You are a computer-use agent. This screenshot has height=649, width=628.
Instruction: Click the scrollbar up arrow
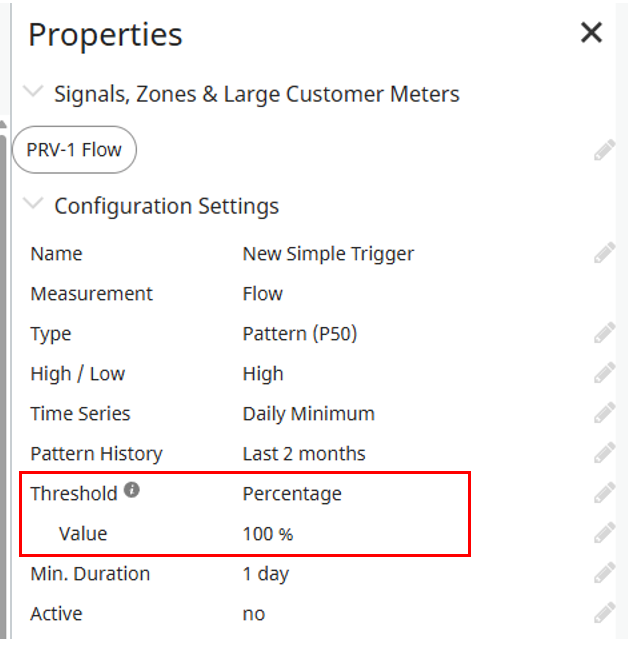coord(3,124)
